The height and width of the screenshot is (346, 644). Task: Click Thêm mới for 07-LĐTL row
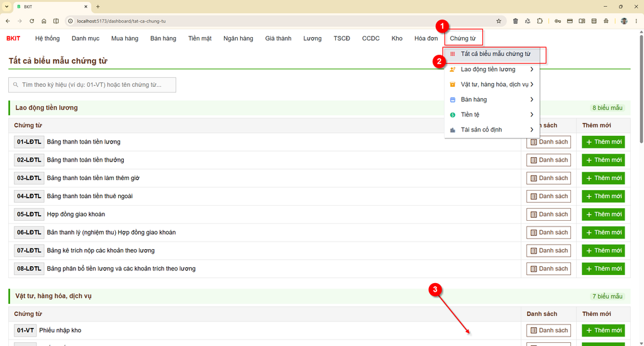click(x=603, y=250)
